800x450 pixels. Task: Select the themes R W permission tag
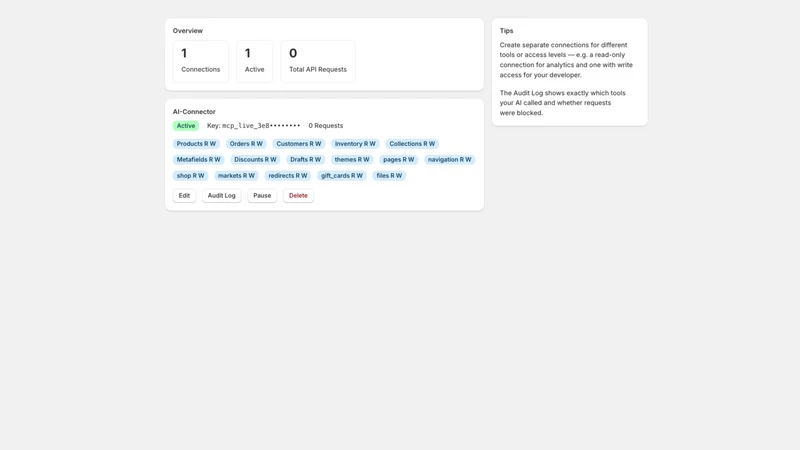[x=352, y=160]
